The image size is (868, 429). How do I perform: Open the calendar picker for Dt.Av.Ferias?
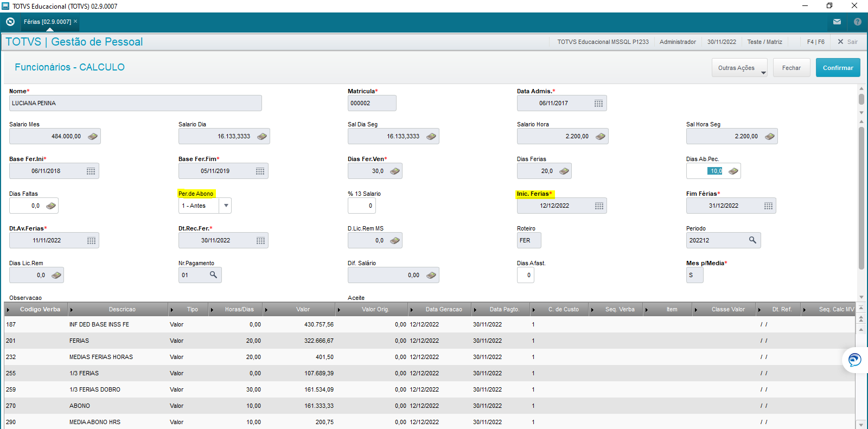pyautogui.click(x=91, y=241)
